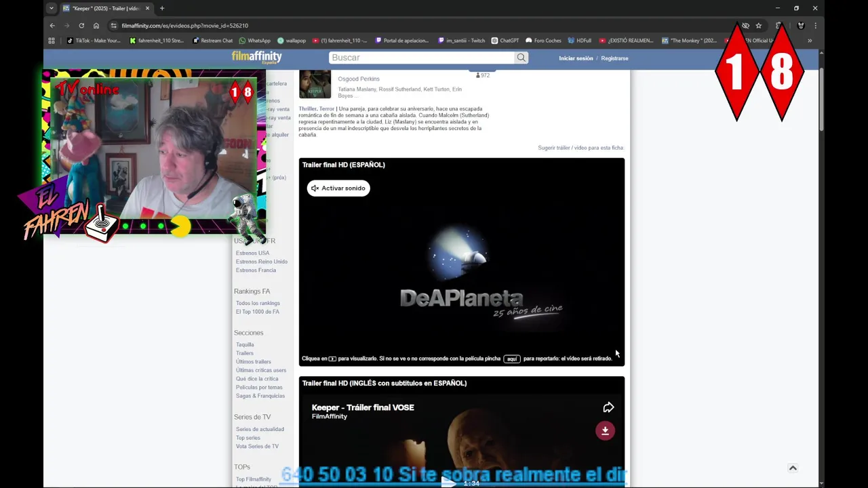Reload the page with the refresh icon
The height and width of the screenshot is (488, 868).
pyautogui.click(x=81, y=26)
